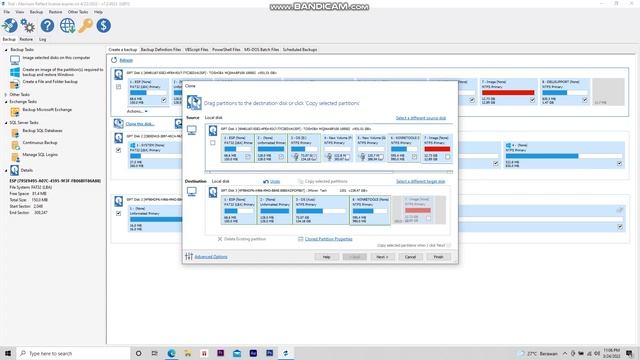640x360 pixels.
Task: Click Next button in Clone dialog
Action: tap(382, 257)
